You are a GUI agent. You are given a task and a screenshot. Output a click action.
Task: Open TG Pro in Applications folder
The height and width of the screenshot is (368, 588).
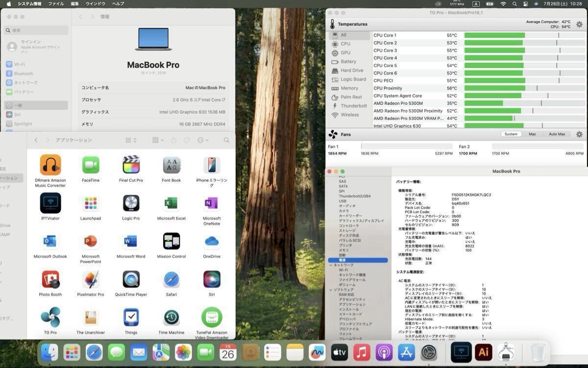(50, 317)
